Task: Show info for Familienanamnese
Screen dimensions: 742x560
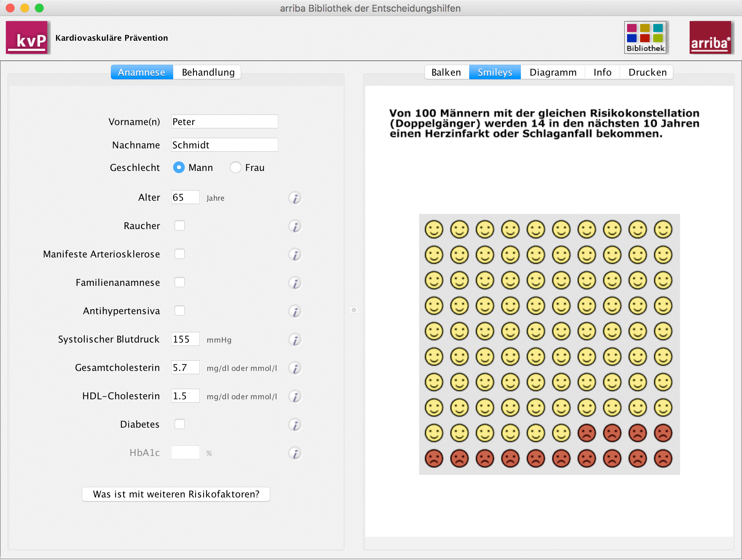Action: (x=295, y=283)
